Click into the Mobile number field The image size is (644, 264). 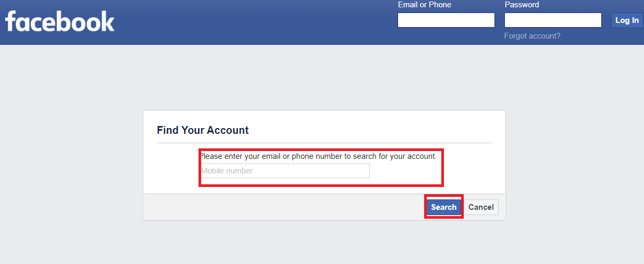point(285,171)
